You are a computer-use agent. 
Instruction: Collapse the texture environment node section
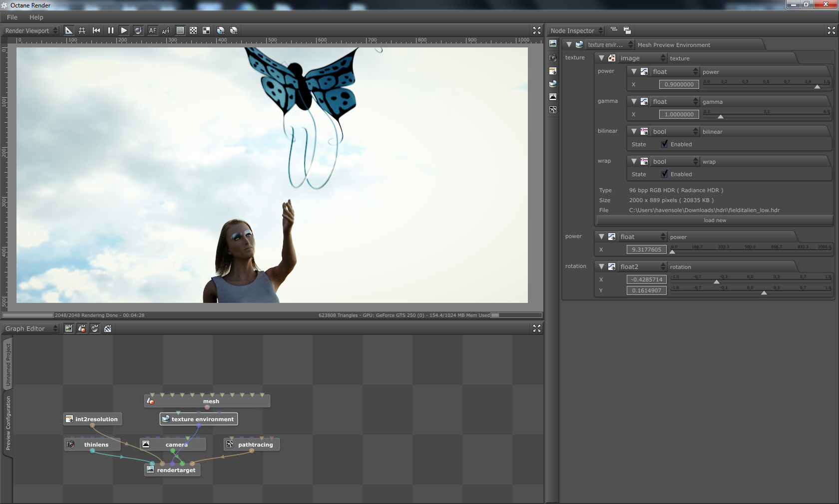click(569, 44)
